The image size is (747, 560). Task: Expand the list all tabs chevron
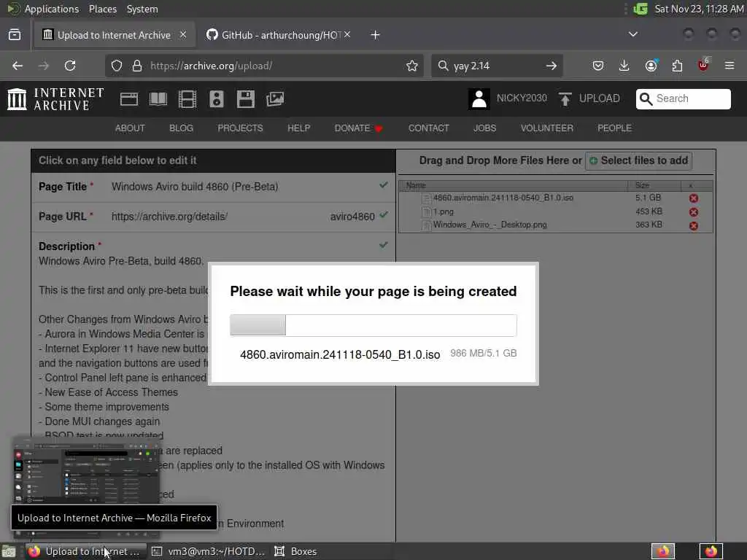coord(633,34)
